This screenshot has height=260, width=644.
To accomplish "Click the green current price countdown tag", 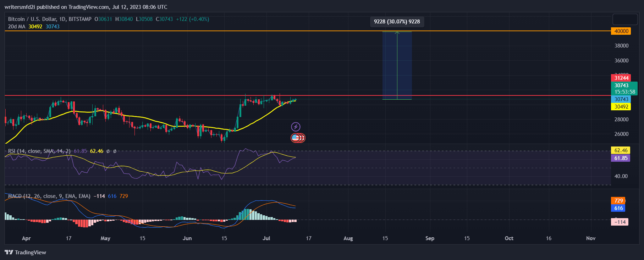I will pyautogui.click(x=624, y=89).
